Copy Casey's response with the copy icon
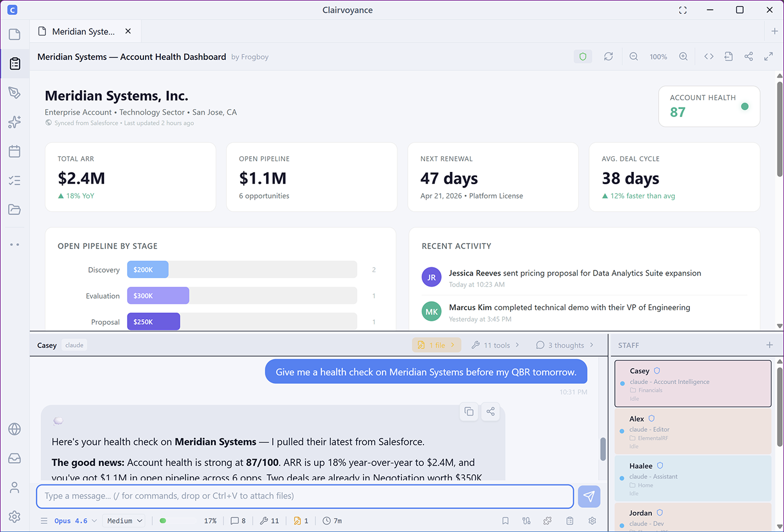784x532 pixels. (x=469, y=412)
